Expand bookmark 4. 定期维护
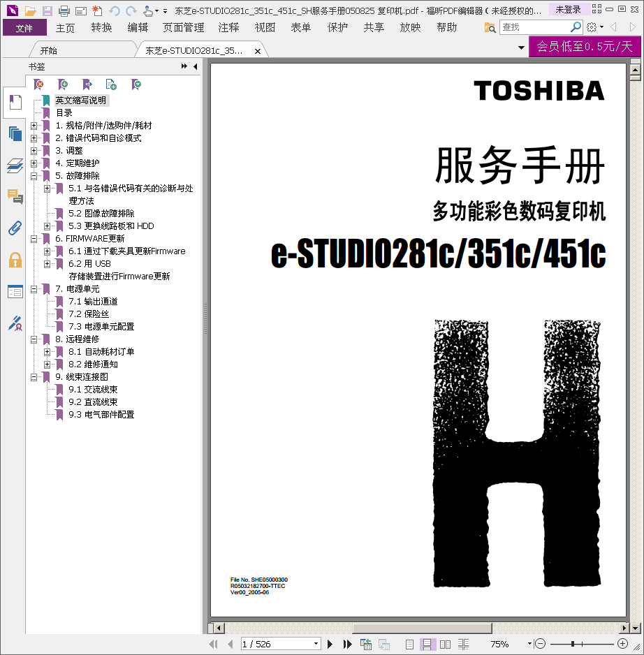This screenshot has width=644, height=655. tap(34, 163)
